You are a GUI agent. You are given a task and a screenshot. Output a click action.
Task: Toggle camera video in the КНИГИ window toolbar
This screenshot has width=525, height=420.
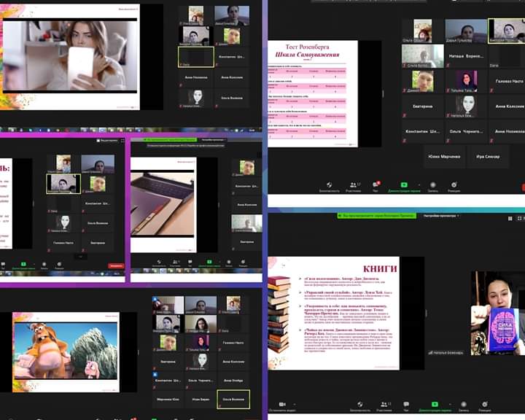click(x=282, y=405)
